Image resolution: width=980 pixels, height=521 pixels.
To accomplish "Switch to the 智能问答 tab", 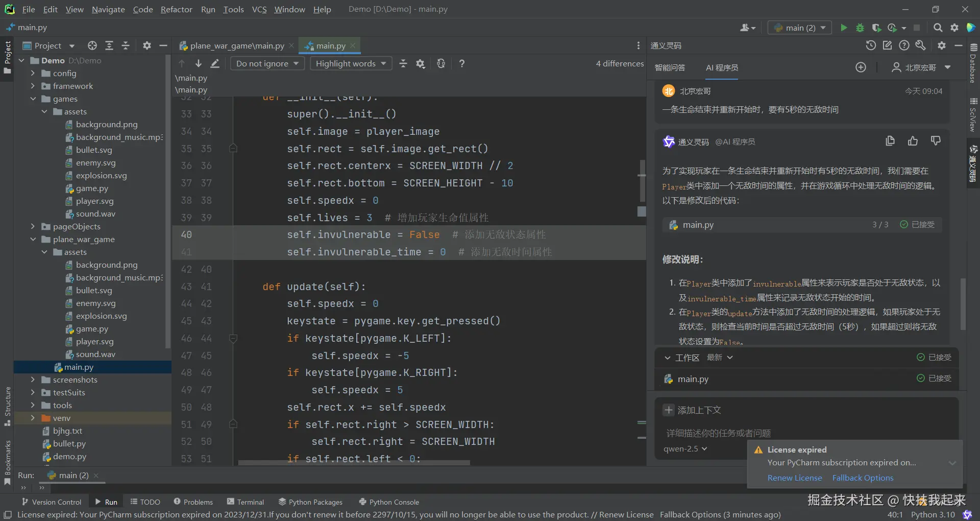I will pyautogui.click(x=670, y=67).
